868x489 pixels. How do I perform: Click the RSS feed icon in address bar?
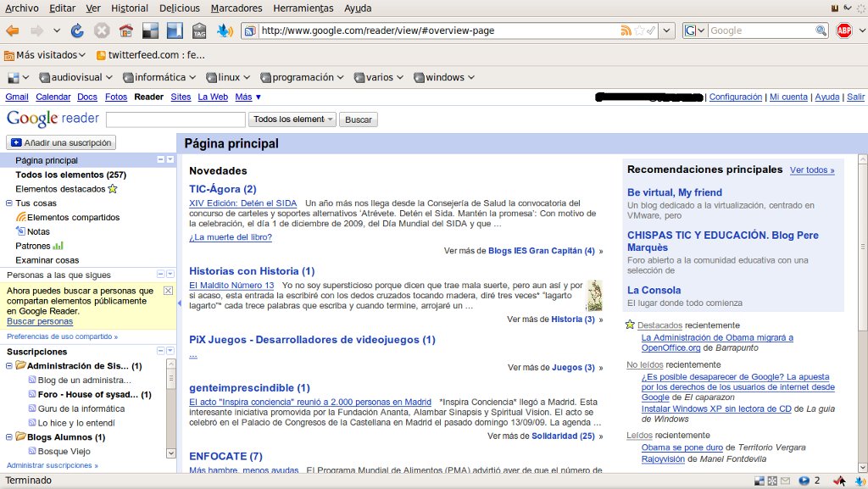point(626,31)
